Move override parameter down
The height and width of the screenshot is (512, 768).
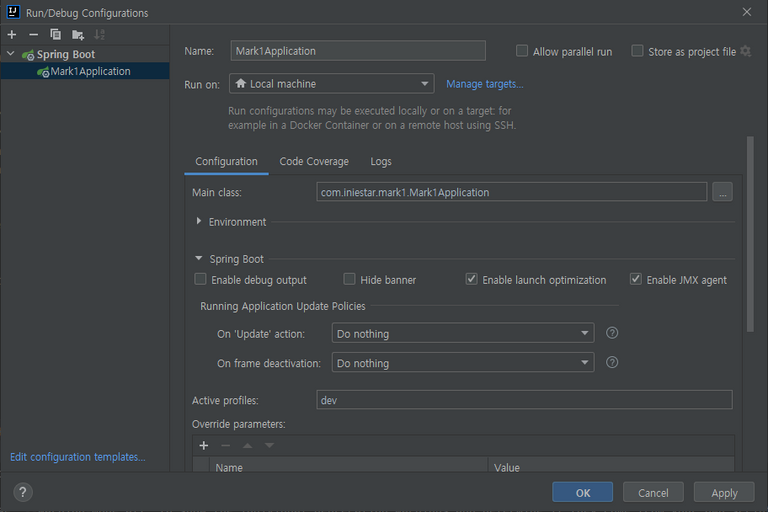(269, 445)
